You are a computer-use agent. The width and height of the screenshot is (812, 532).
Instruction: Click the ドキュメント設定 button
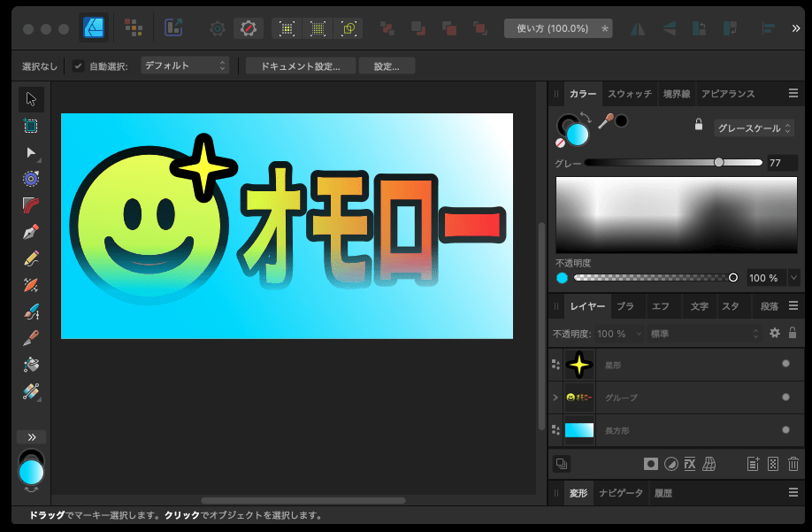coord(305,65)
